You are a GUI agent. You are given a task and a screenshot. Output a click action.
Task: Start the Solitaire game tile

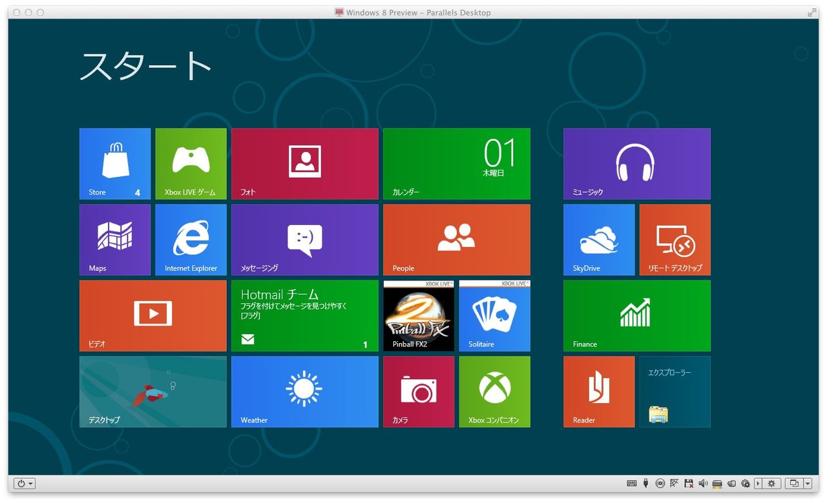[x=495, y=316]
